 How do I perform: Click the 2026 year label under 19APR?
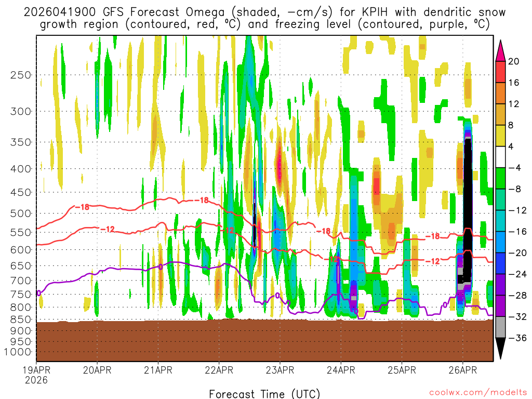point(35,380)
